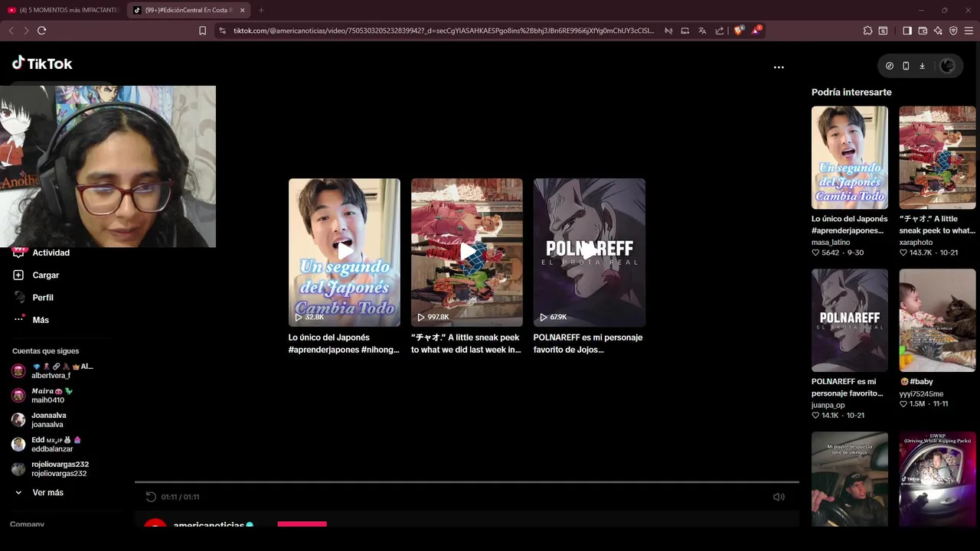Screen dimensions: 980x551
Task: View site information icon in address bar
Action: pyautogui.click(x=222, y=31)
